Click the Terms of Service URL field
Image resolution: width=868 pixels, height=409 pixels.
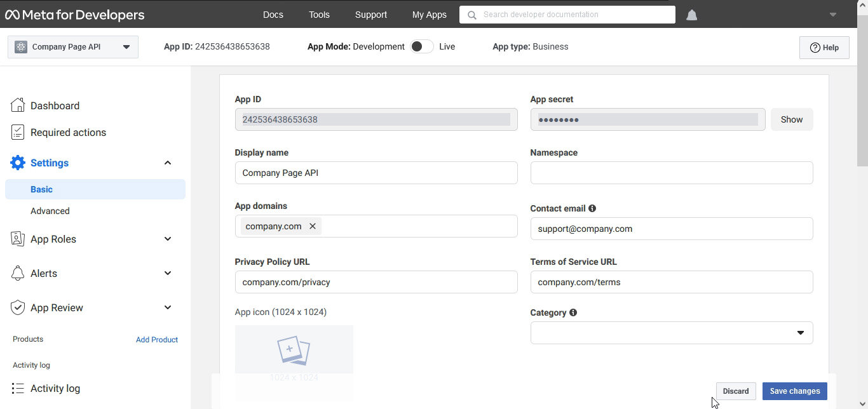click(672, 282)
